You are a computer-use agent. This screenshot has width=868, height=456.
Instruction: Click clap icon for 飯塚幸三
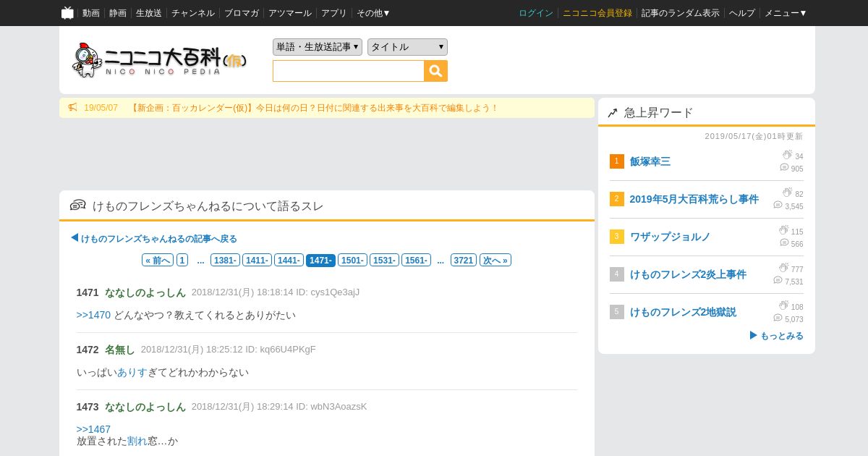click(787, 155)
